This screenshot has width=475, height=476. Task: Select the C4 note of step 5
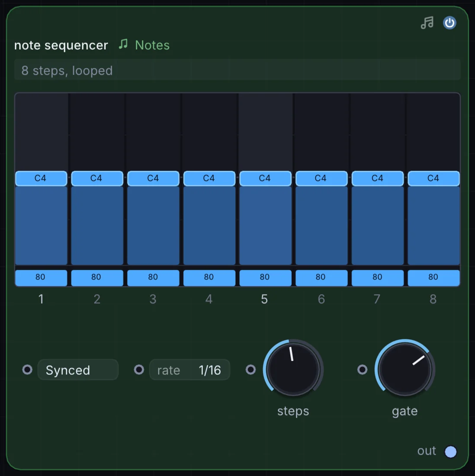[x=265, y=178]
